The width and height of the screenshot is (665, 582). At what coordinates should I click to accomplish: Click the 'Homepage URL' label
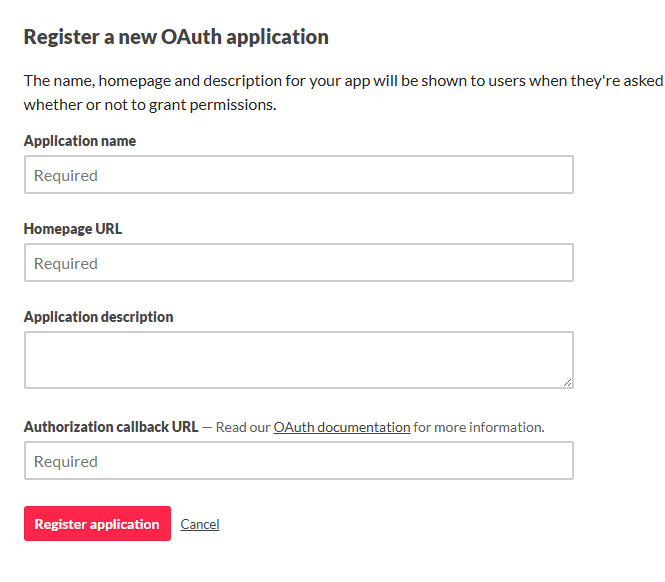(73, 229)
